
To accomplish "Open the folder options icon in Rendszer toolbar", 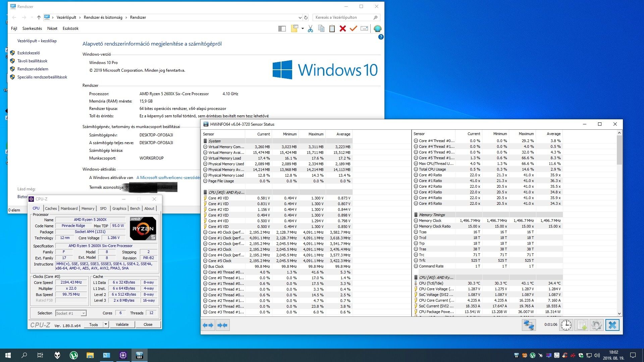I will [294, 28].
